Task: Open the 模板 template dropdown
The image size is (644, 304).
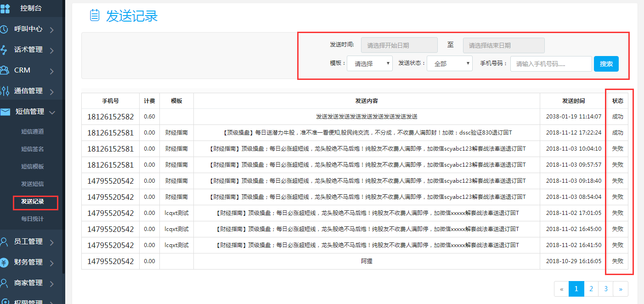Action: coord(369,64)
